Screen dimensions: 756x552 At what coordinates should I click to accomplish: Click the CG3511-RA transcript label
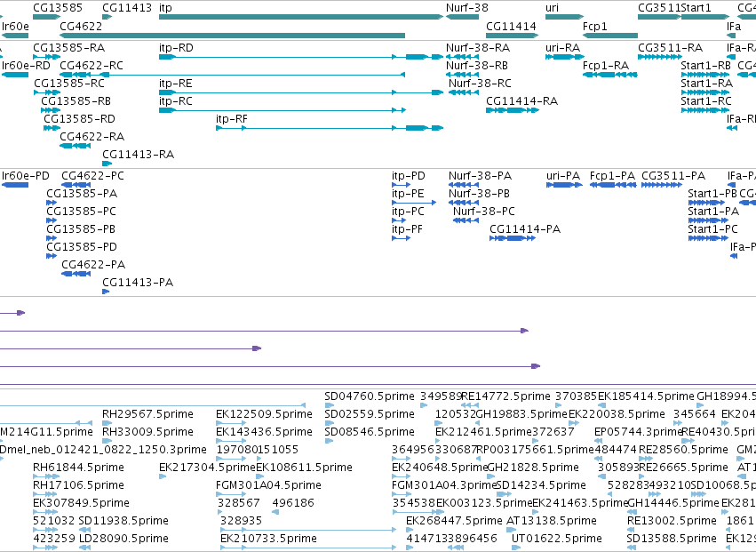(670, 48)
